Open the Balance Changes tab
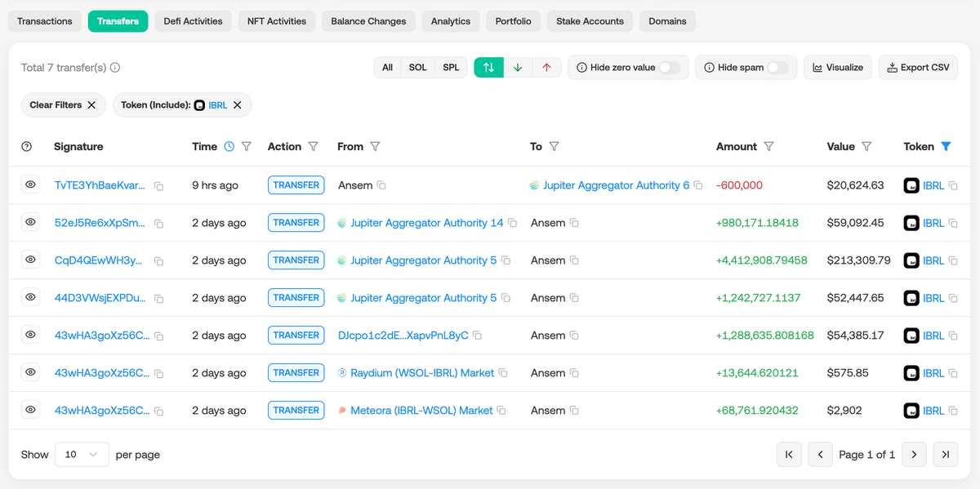Screen dimensions: 980x489 368,21
